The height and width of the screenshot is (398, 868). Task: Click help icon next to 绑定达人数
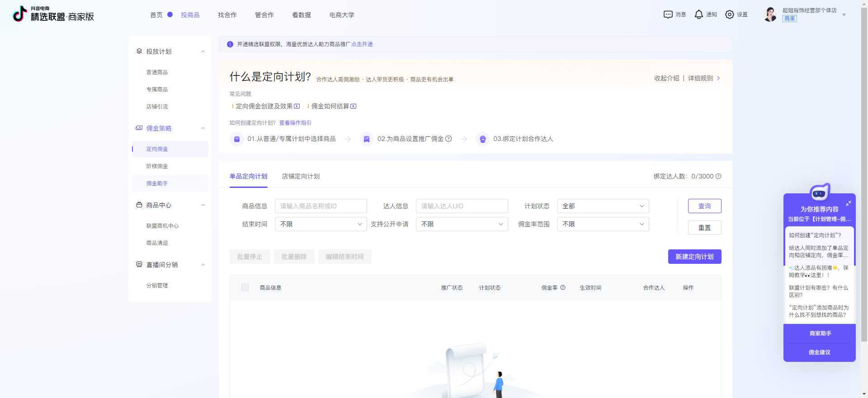point(718,176)
